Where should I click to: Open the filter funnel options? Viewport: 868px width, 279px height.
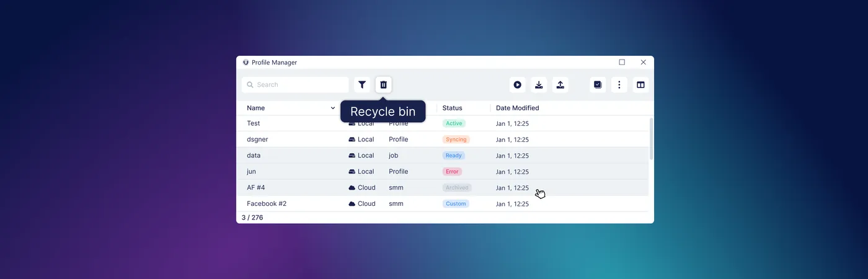point(362,85)
